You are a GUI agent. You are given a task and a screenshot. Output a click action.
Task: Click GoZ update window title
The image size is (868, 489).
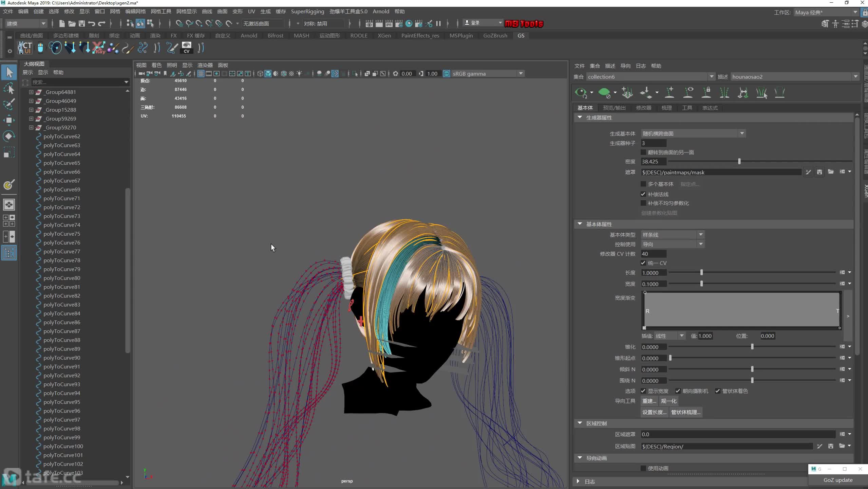tap(838, 480)
